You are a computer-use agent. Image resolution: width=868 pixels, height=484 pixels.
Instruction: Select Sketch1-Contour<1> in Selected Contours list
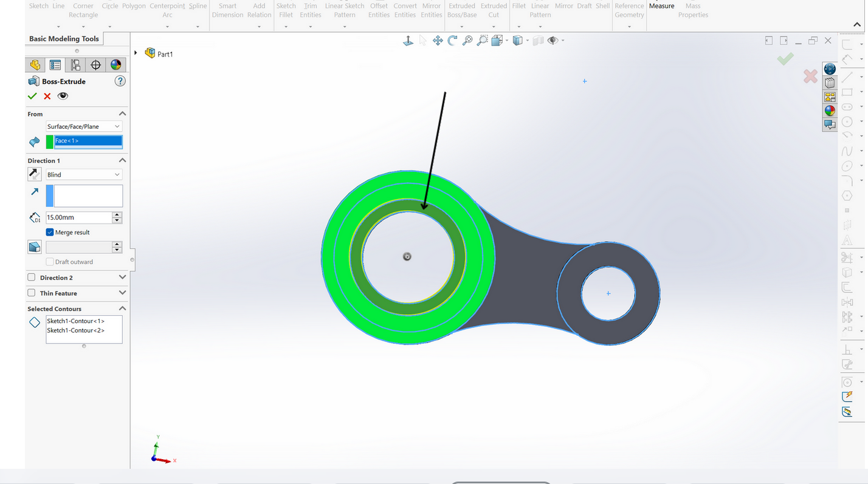[76, 321]
